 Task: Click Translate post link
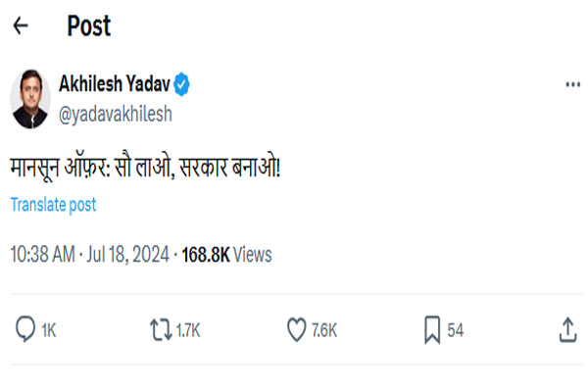(x=54, y=205)
